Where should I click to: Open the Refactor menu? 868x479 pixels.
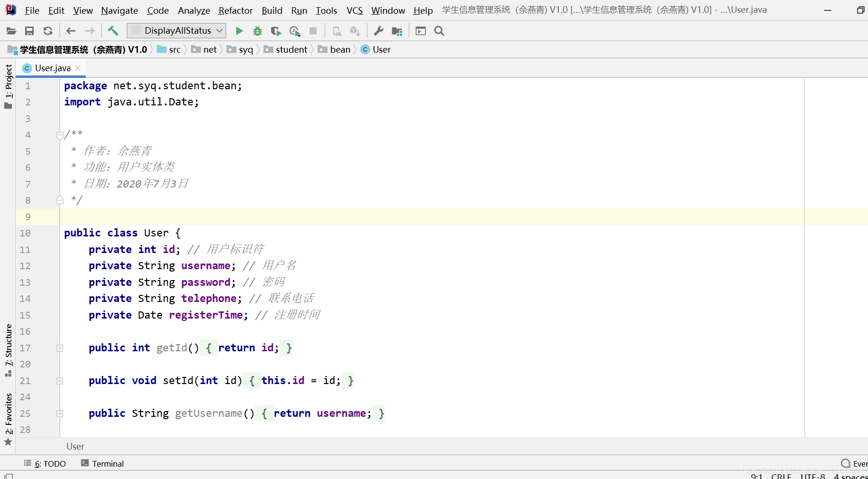(x=236, y=10)
